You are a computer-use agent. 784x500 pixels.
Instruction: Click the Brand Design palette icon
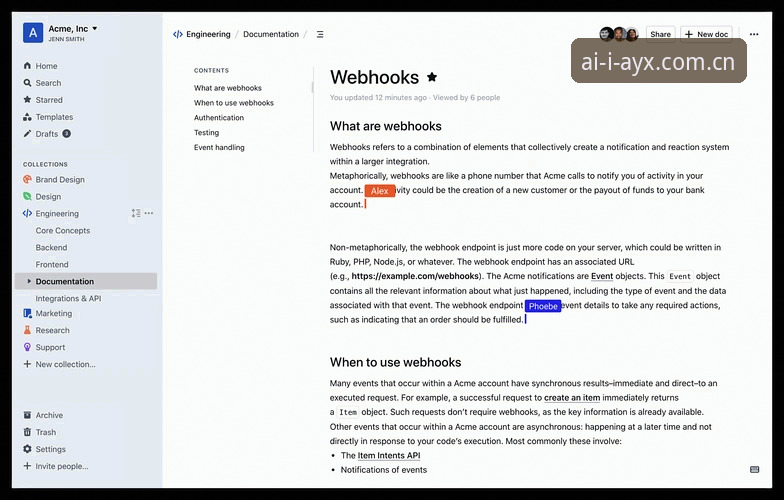[27, 179]
